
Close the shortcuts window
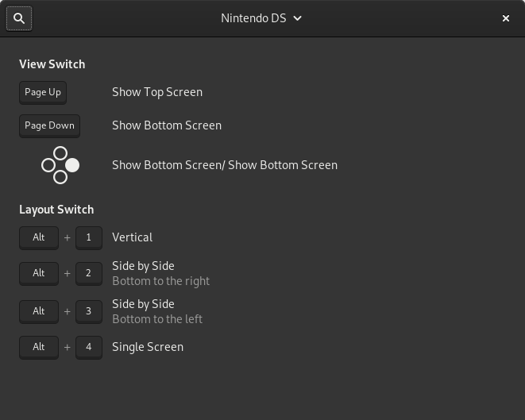pos(506,18)
